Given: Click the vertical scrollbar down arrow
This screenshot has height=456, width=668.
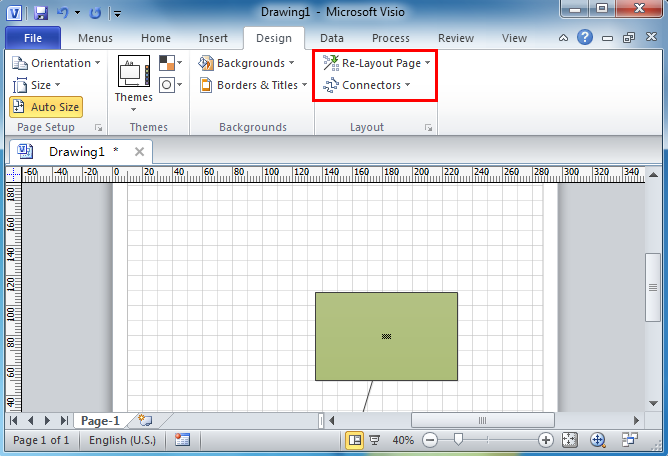Looking at the screenshot, I should click(x=653, y=403).
